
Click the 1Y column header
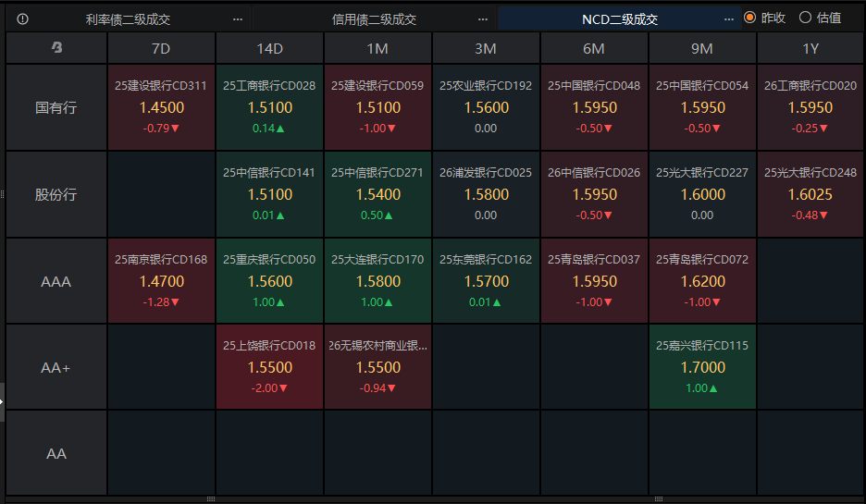(810, 48)
